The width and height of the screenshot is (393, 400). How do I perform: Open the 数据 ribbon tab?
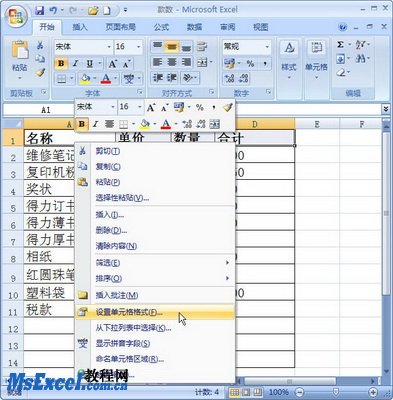tap(194, 27)
